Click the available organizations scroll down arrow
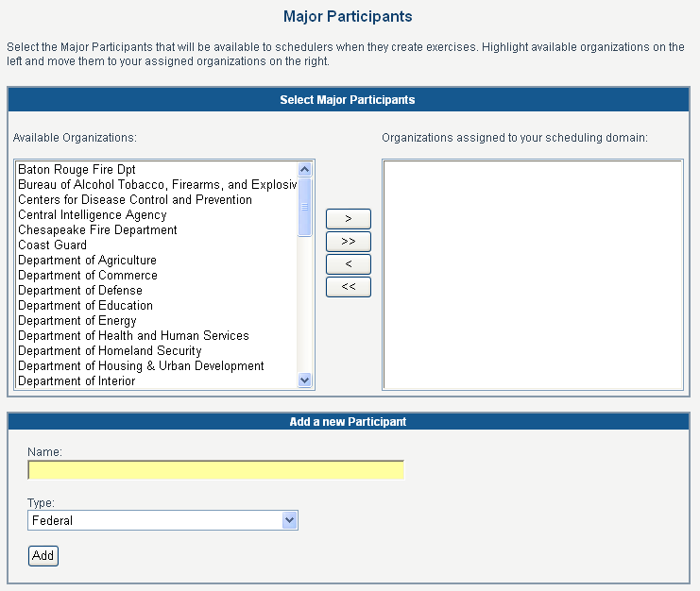This screenshot has width=700, height=591. (305, 380)
